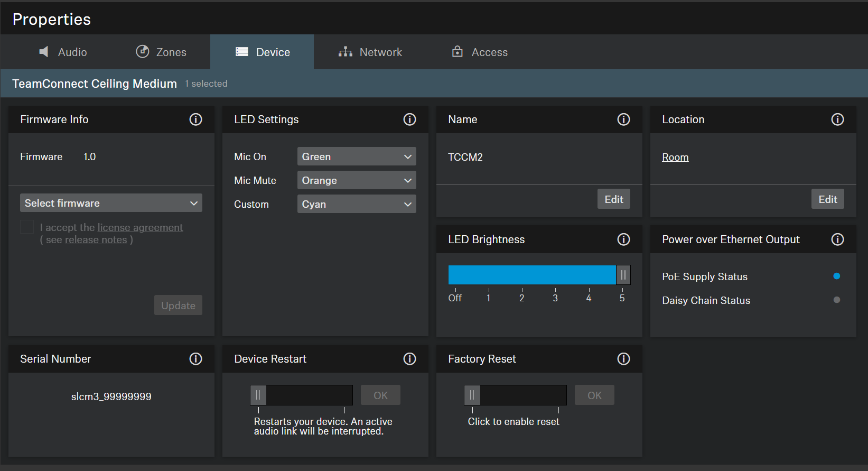
Task: Show Device Restart info icon
Action: [409, 359]
